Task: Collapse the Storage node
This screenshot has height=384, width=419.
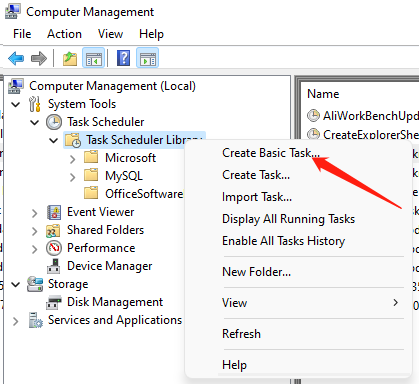Action: coord(16,284)
